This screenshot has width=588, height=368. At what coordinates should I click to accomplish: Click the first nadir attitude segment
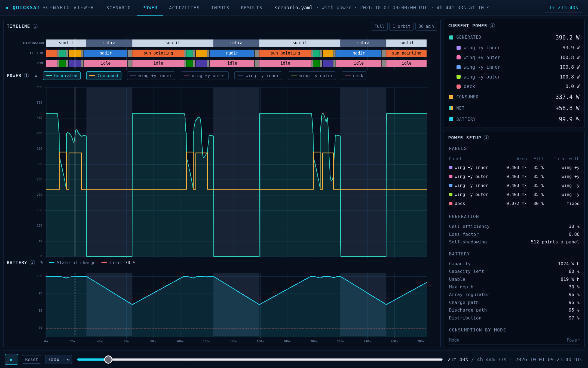(106, 53)
